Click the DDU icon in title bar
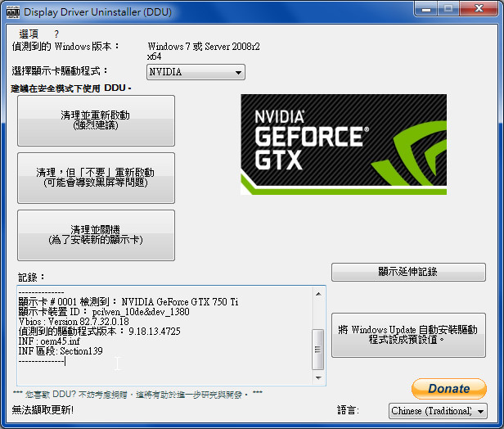 [13, 12]
